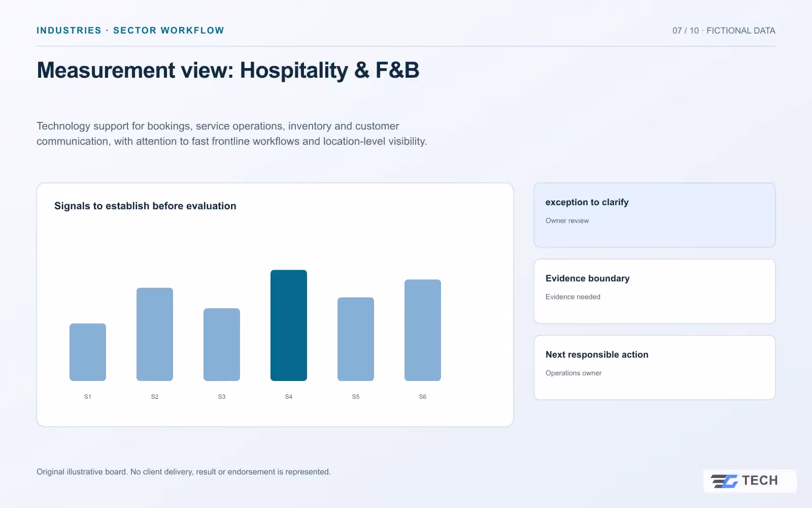
Task: Click the S1 axis label
Action: [88, 397]
